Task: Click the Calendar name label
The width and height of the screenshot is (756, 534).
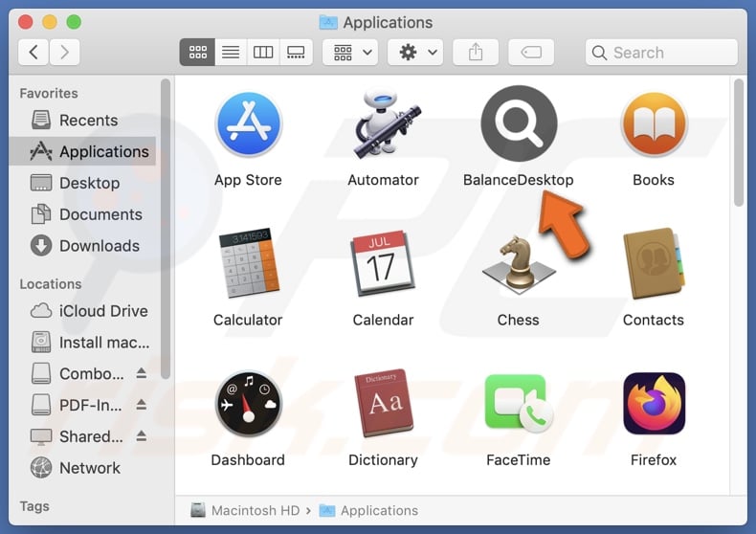Action: (384, 320)
